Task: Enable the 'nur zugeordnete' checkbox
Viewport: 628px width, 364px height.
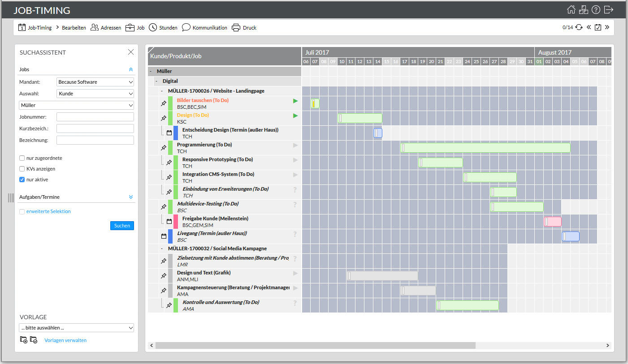Action: pyautogui.click(x=22, y=158)
